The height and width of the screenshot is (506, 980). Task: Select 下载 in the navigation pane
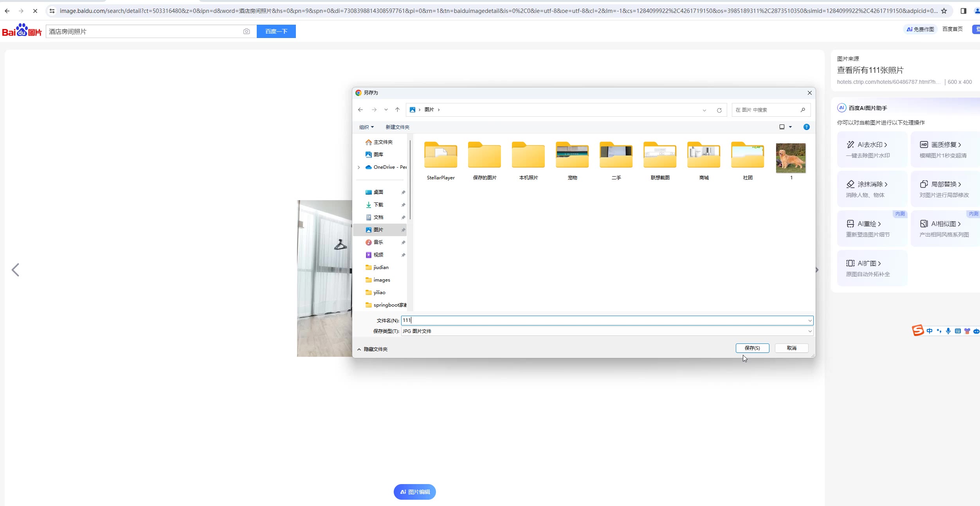pos(378,205)
